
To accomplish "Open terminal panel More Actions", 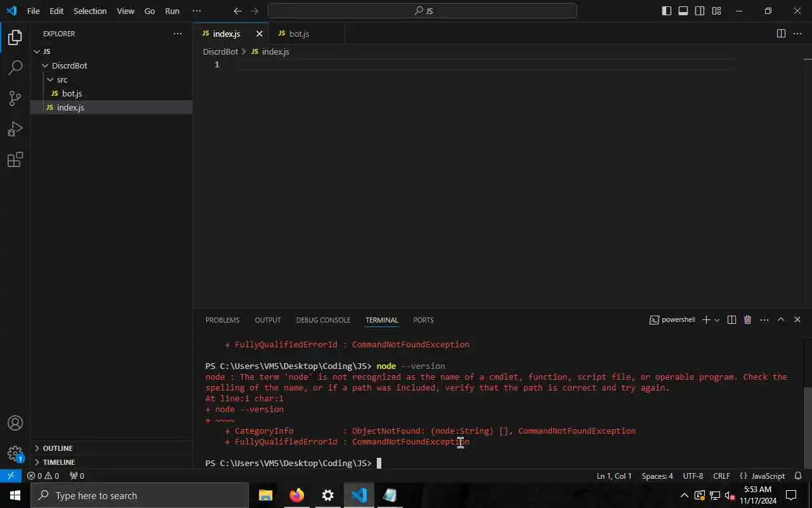I will point(764,320).
